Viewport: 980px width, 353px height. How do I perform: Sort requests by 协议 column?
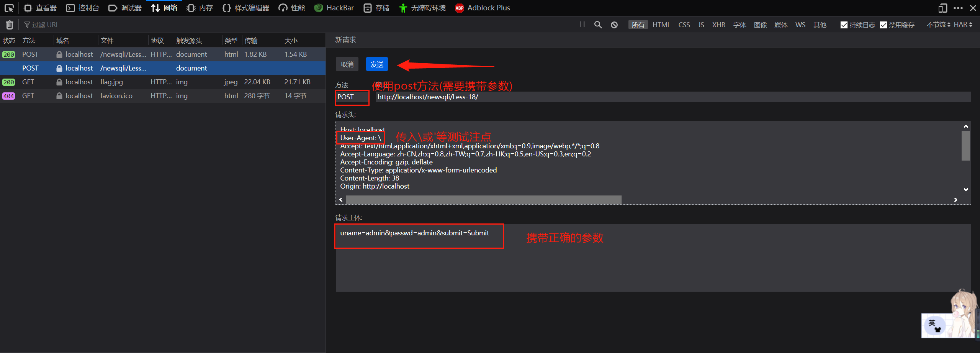click(x=161, y=41)
